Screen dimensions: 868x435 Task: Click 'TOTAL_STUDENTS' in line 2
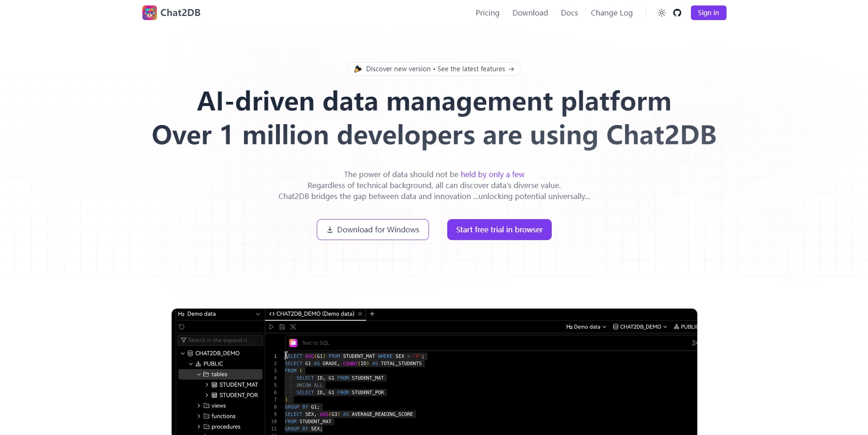click(401, 363)
